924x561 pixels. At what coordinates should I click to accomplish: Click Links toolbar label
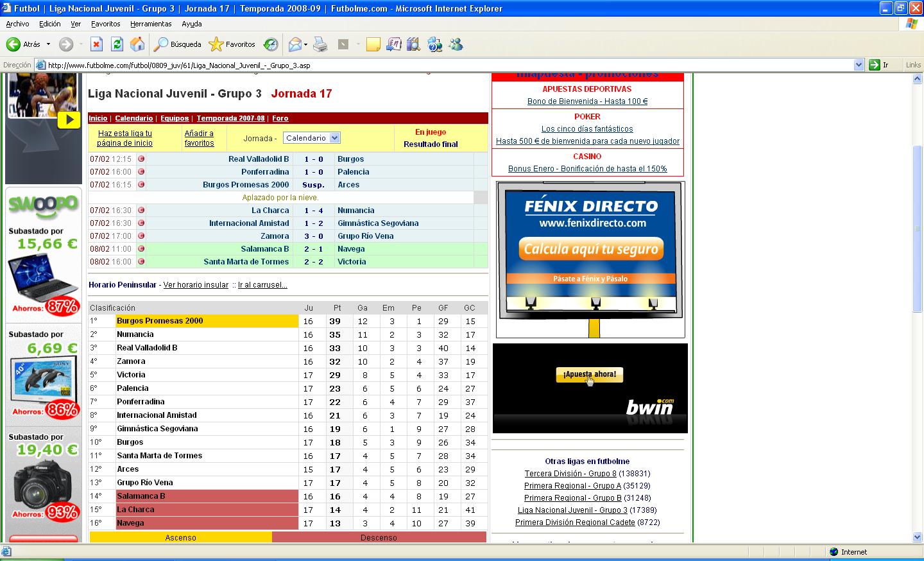click(913, 65)
